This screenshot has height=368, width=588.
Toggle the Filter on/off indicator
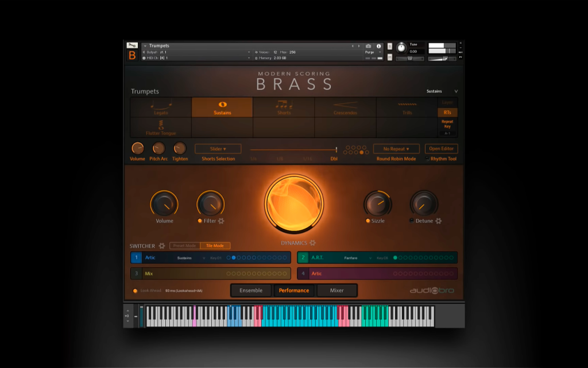200,221
